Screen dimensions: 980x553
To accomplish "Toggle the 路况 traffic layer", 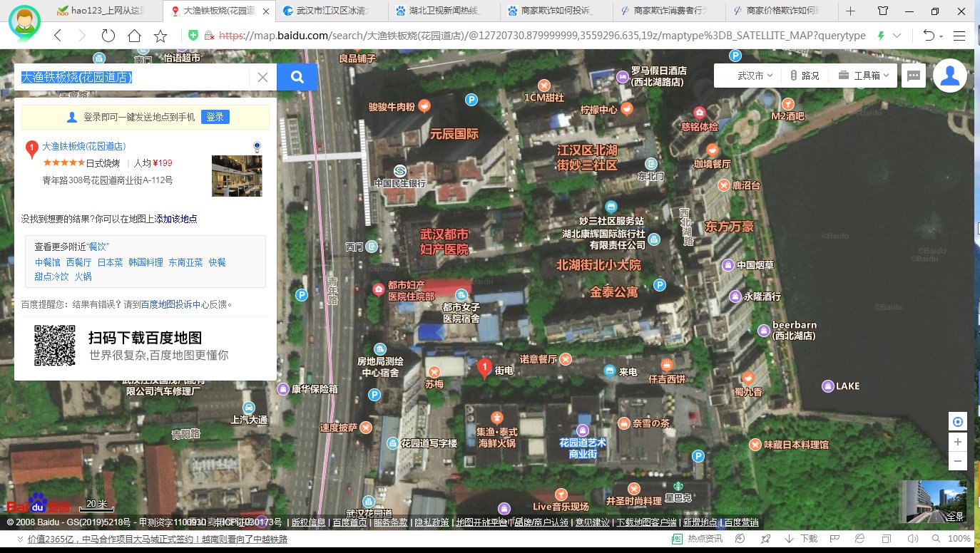I will coord(805,76).
